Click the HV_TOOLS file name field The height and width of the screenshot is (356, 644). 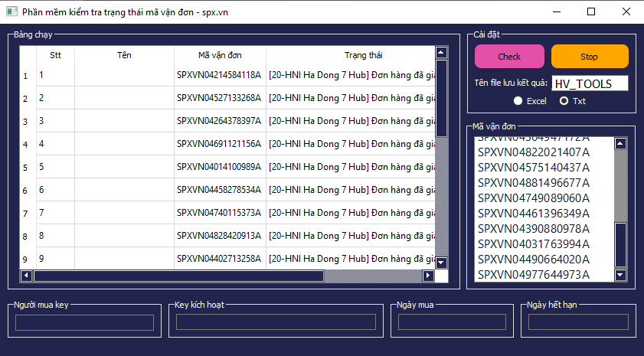pos(590,83)
